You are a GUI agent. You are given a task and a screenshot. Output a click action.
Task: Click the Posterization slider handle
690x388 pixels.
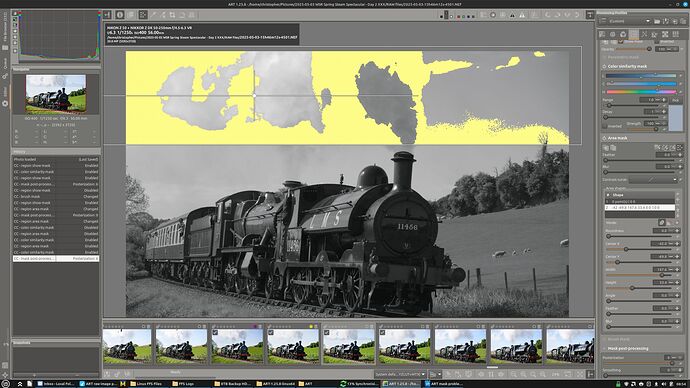click(x=672, y=363)
